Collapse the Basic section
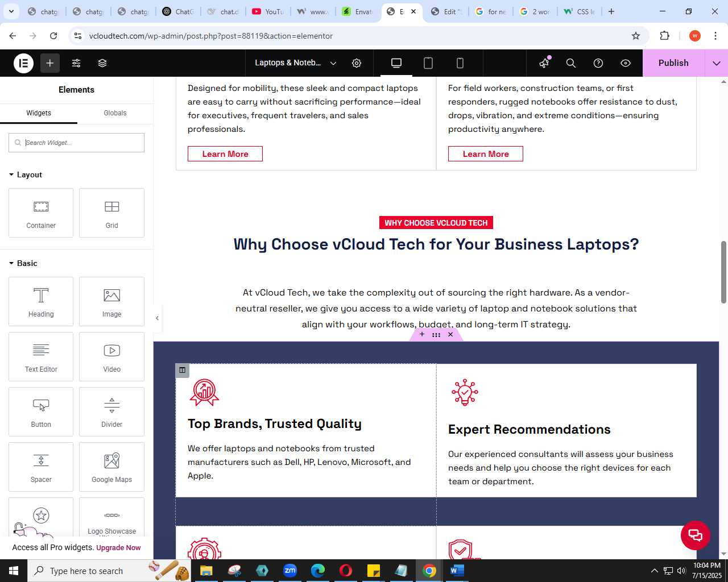 click(23, 263)
